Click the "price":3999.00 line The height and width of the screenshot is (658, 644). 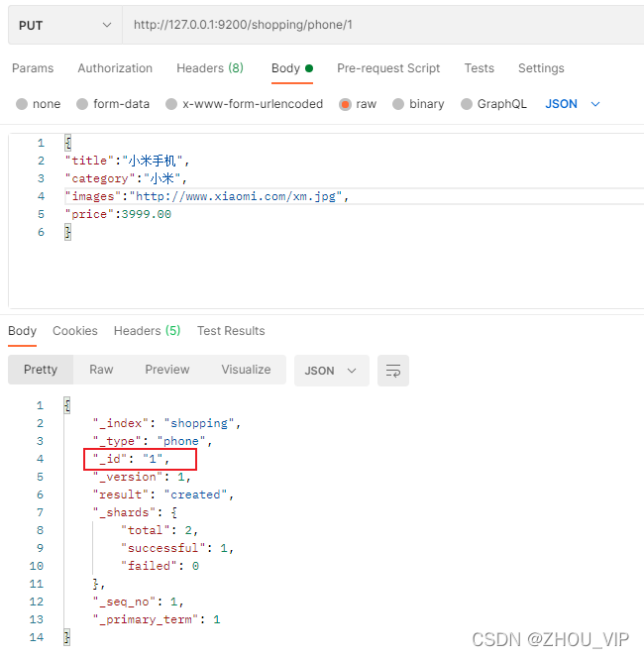(118, 214)
